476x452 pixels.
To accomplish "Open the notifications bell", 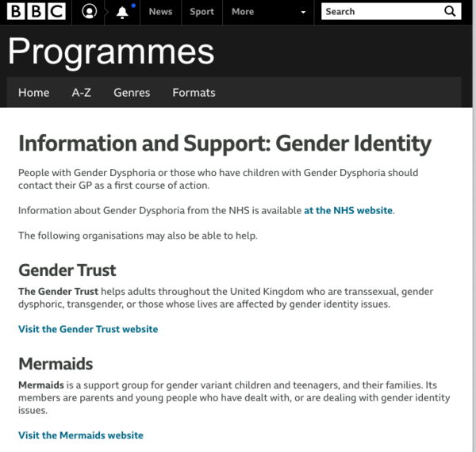I will click(x=122, y=12).
